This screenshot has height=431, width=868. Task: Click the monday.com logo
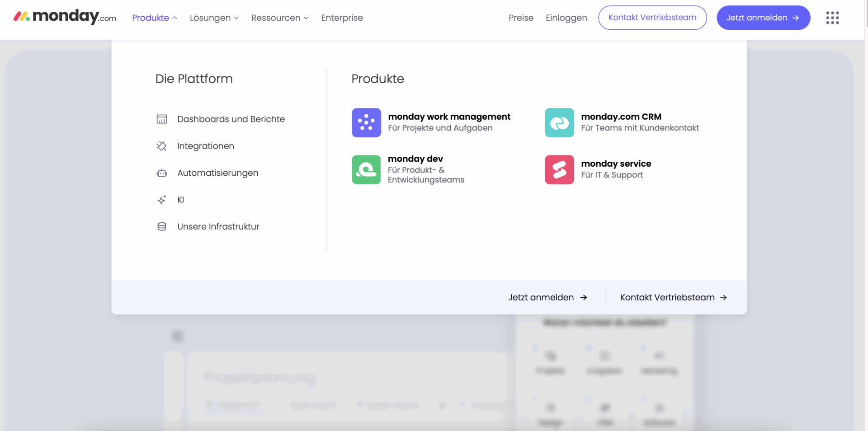[65, 17]
